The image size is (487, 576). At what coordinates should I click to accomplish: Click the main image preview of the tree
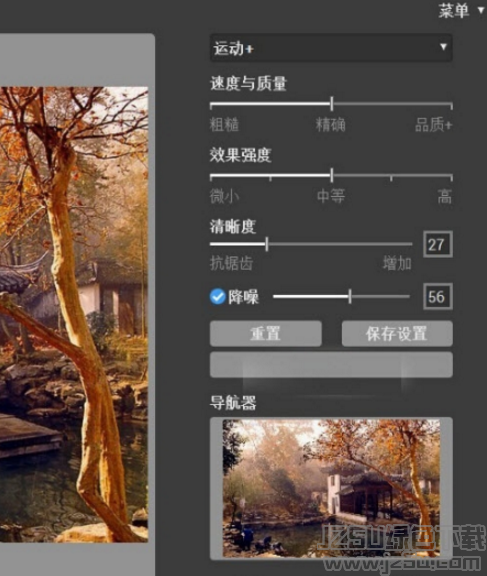pos(74,314)
